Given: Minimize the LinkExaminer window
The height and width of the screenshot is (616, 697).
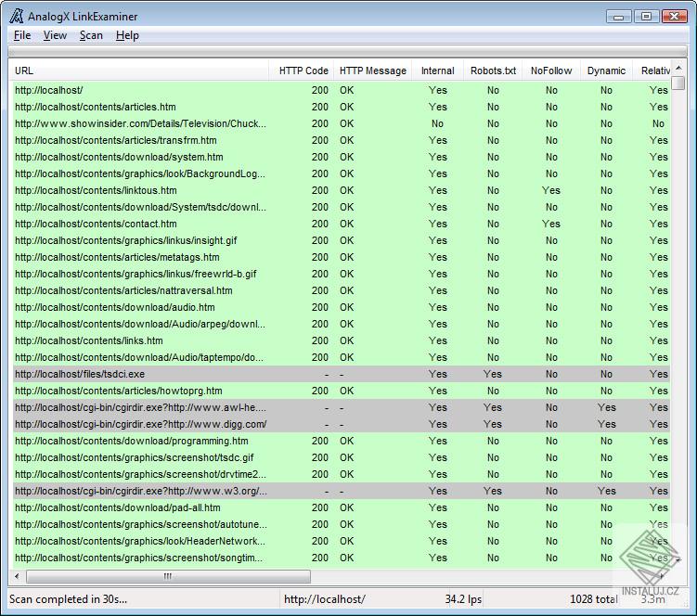Looking at the screenshot, I should point(618,17).
